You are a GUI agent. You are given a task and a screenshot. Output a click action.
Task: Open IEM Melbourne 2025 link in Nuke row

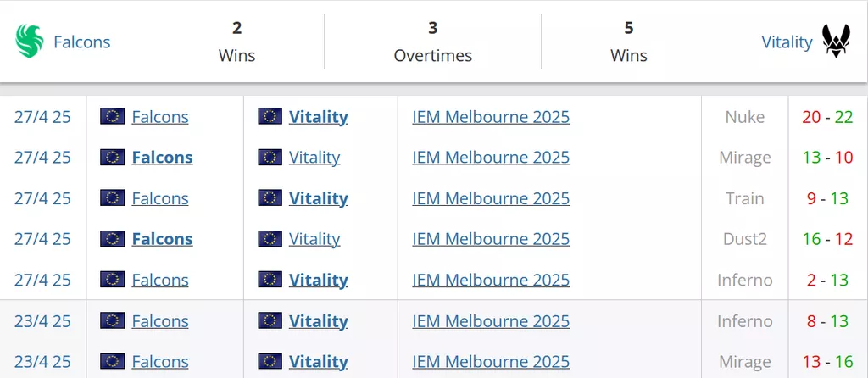tap(491, 117)
